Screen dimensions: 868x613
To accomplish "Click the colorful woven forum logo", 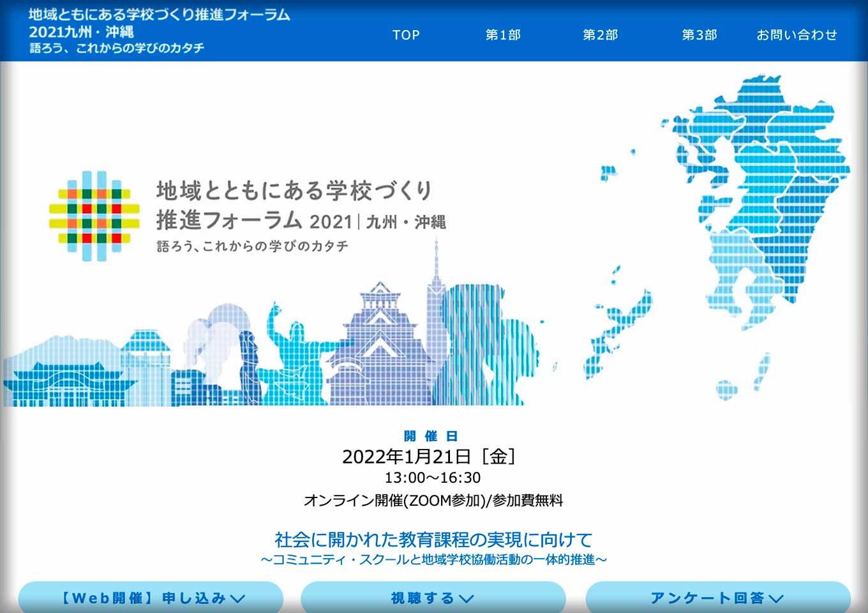I will (94, 216).
